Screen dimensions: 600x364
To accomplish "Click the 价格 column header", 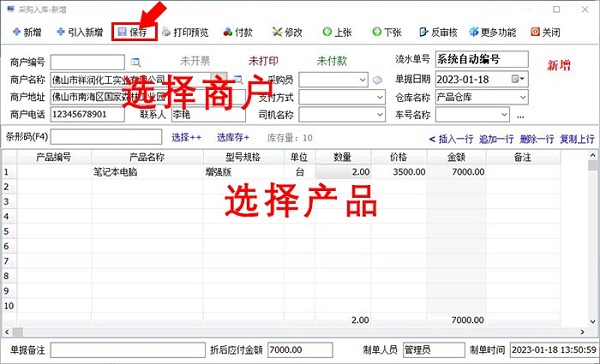I will click(x=399, y=157).
